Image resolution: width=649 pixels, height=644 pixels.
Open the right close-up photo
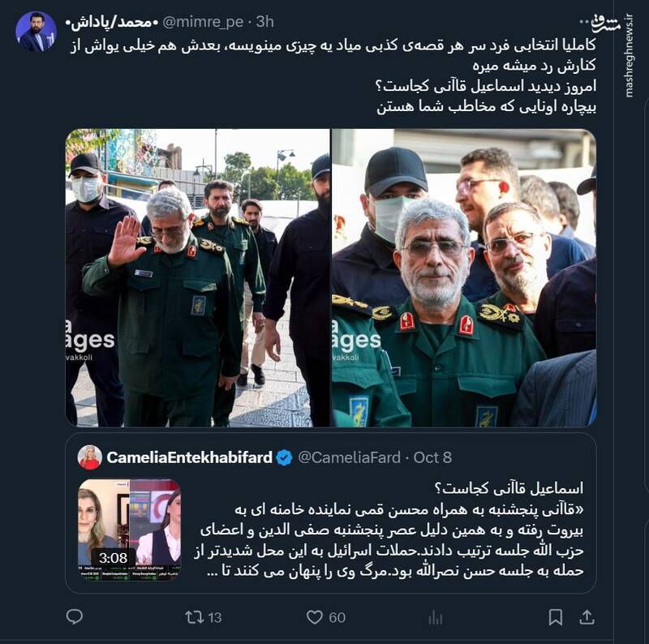(x=464, y=277)
